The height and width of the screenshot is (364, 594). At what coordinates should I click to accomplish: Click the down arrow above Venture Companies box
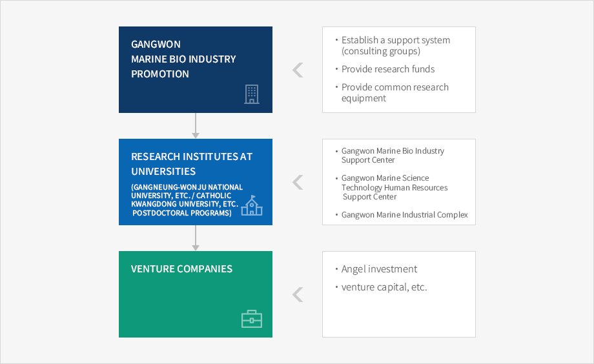coord(196,238)
